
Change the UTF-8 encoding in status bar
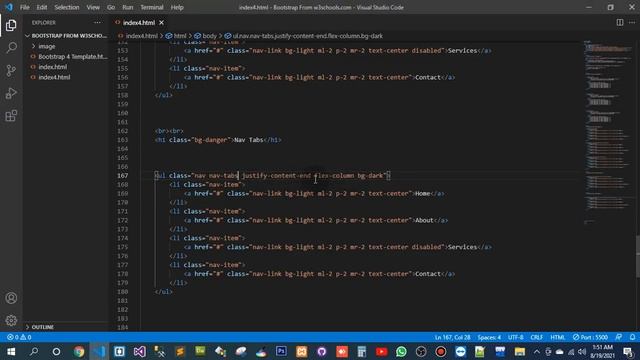coord(516,338)
